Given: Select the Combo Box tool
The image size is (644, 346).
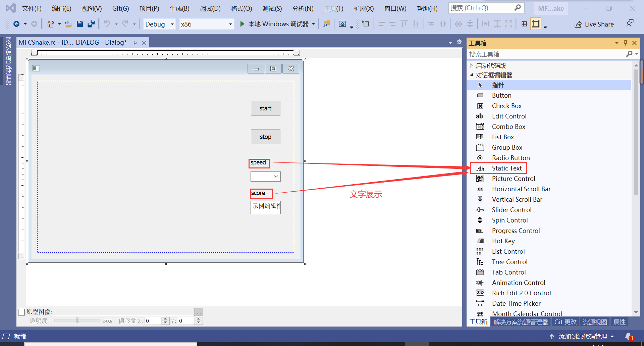Looking at the screenshot, I should click(549, 127).
